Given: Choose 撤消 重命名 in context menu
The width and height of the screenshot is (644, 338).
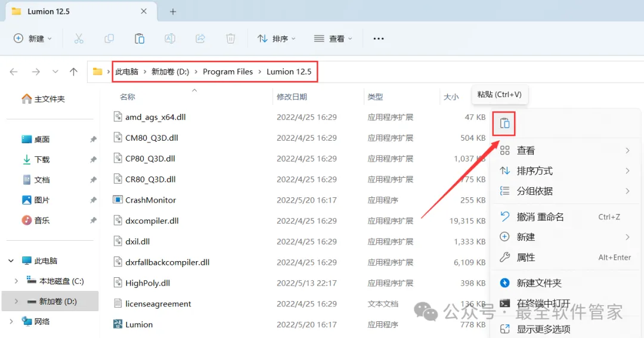Looking at the screenshot, I should coord(565,217).
